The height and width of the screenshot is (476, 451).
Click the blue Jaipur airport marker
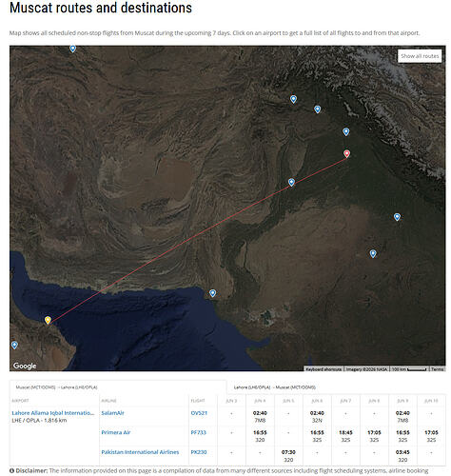pos(373,253)
